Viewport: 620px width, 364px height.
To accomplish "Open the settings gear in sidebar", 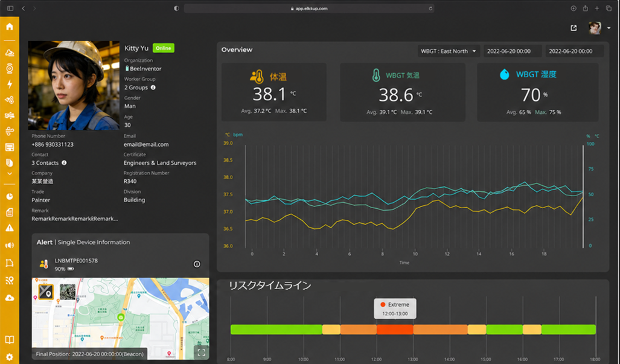I will pos(10,357).
